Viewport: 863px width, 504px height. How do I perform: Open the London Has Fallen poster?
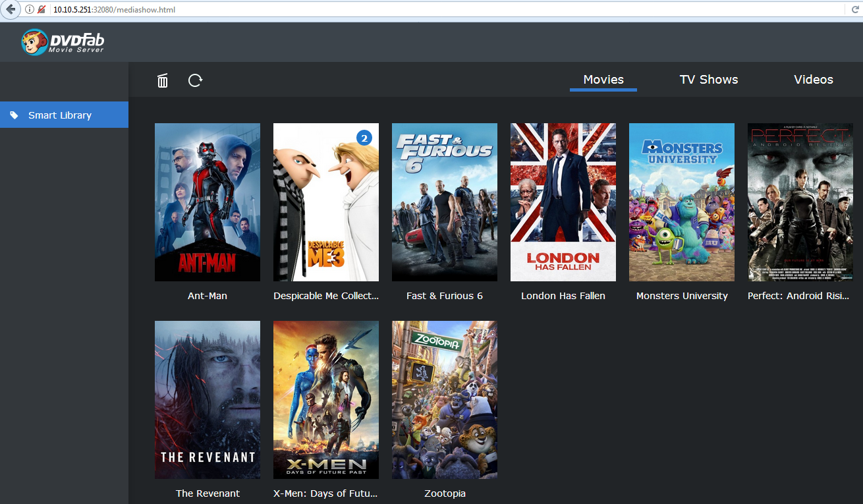pyautogui.click(x=563, y=202)
